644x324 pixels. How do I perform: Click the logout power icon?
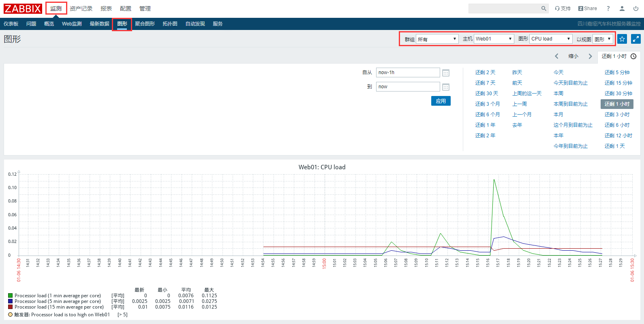(x=636, y=9)
